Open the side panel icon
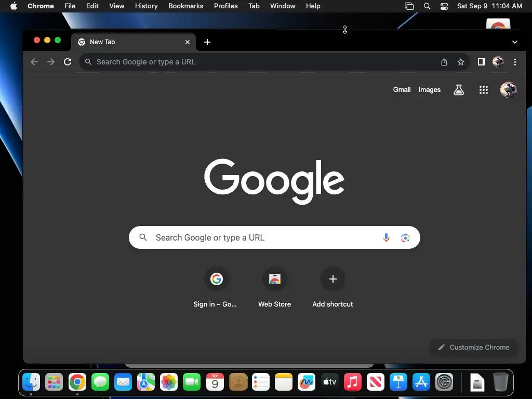 pyautogui.click(x=482, y=62)
